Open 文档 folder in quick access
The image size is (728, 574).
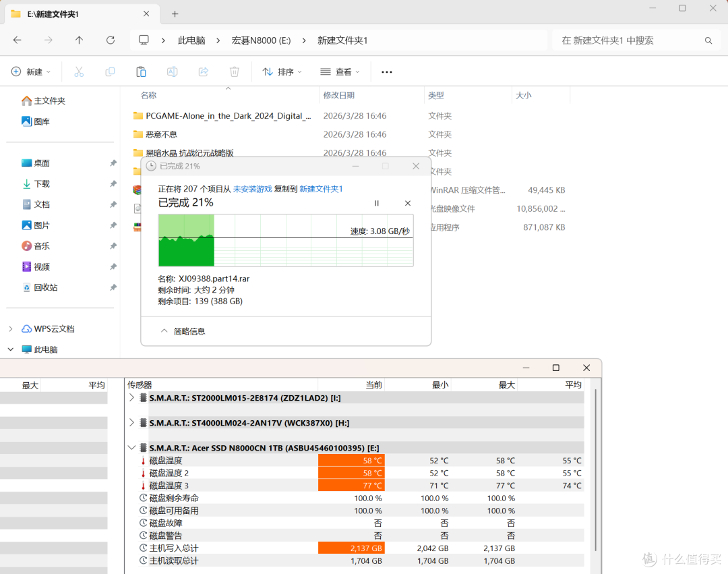coord(36,204)
